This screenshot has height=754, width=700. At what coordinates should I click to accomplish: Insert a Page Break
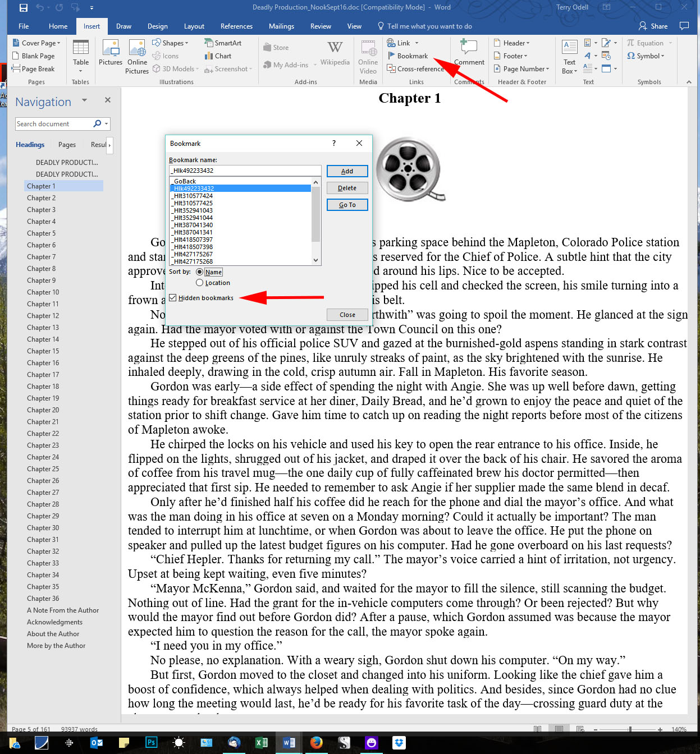pyautogui.click(x=35, y=68)
